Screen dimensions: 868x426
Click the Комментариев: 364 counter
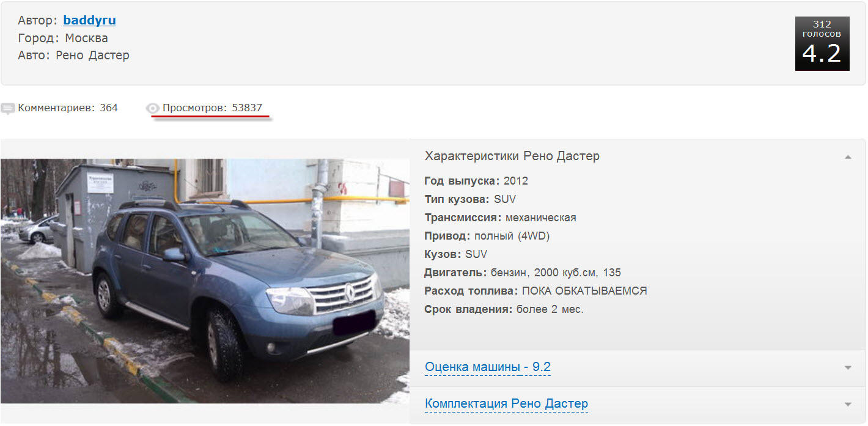coord(68,108)
